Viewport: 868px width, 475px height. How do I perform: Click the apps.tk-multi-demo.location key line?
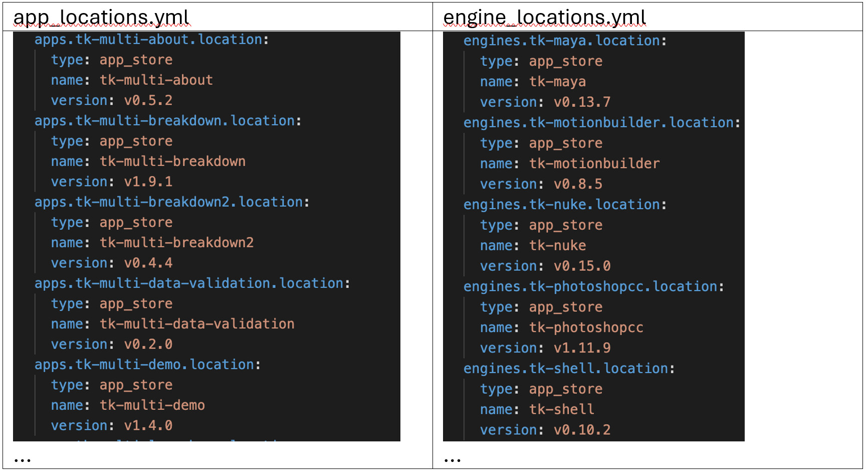147,365
